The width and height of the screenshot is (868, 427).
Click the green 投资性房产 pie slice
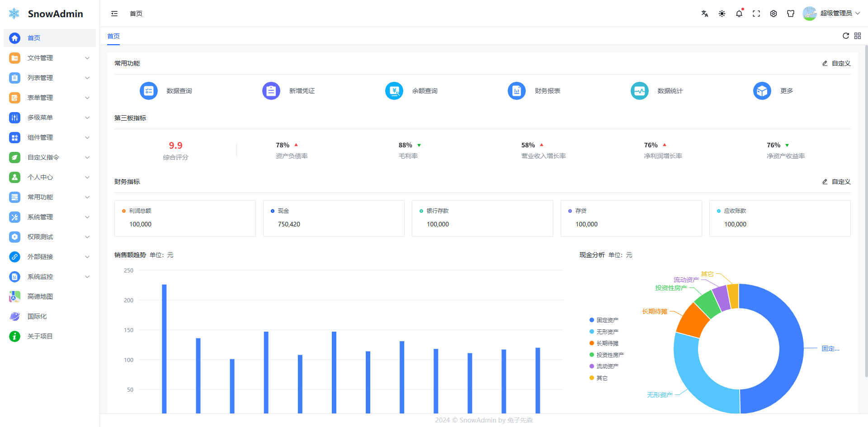point(707,304)
